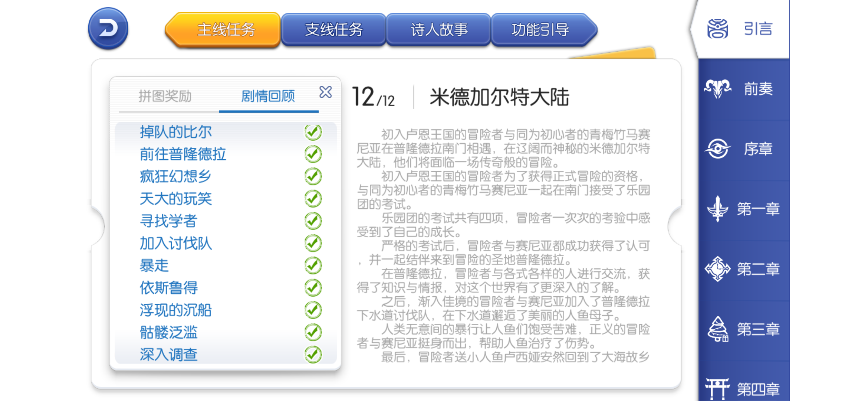Choose the 第二章 compass icon

(717, 269)
